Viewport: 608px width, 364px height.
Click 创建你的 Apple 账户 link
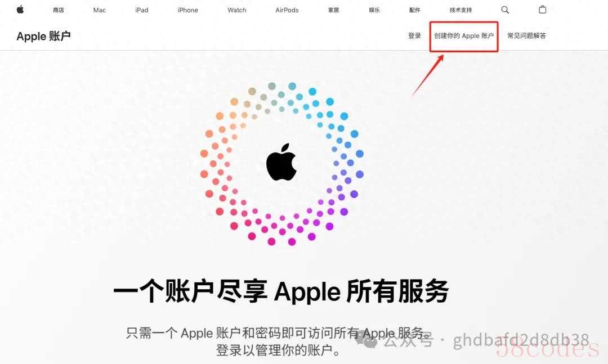click(464, 35)
